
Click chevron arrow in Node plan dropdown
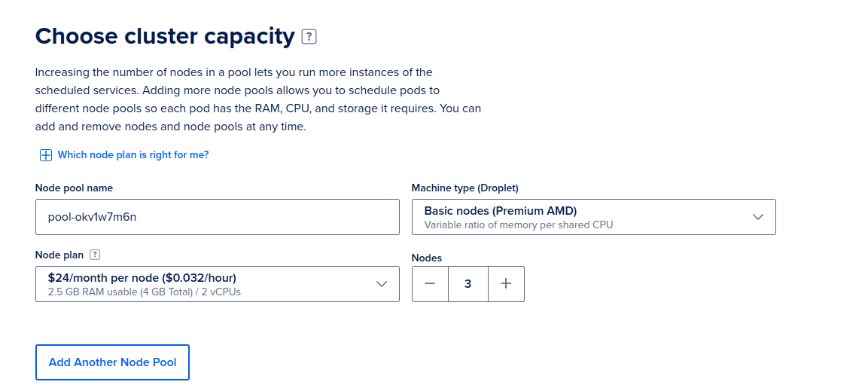pos(382,284)
